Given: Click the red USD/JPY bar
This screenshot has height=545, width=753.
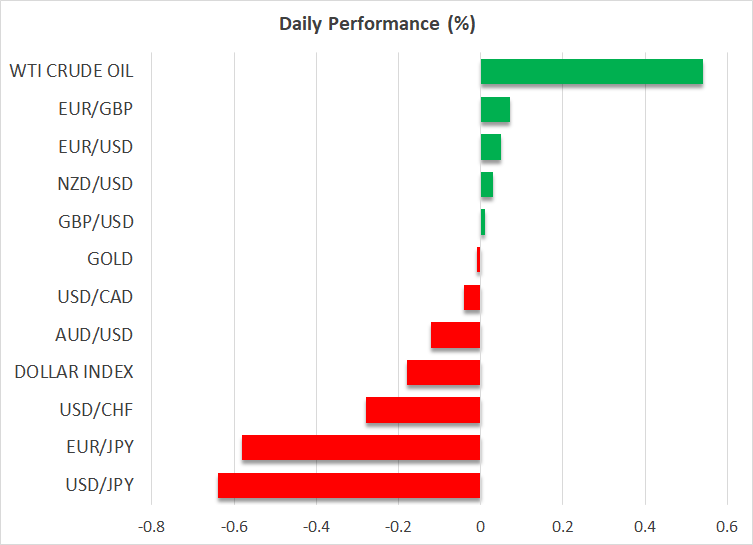Looking at the screenshot, I should (349, 485).
